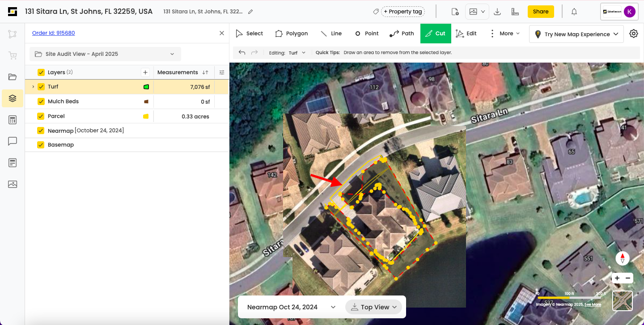Viewport: 644px width, 325px height.
Task: Click the Share button
Action: [x=541, y=12]
